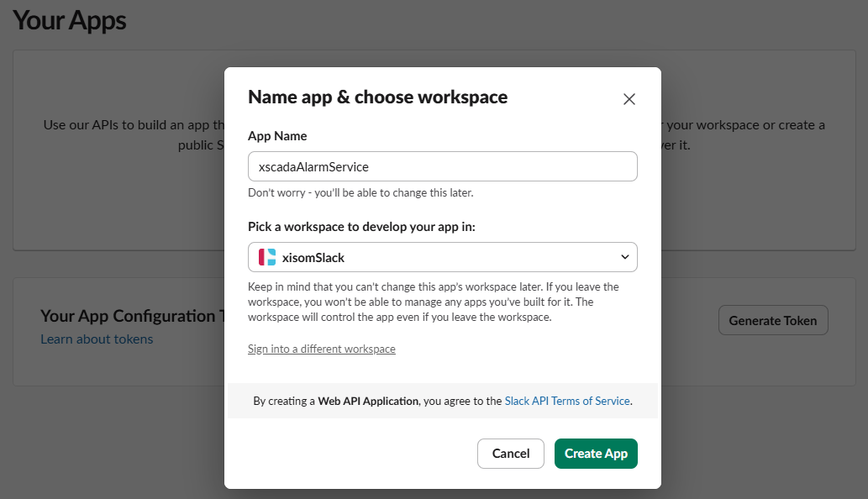Open the xisomSlack workspace dropdown

(442, 257)
